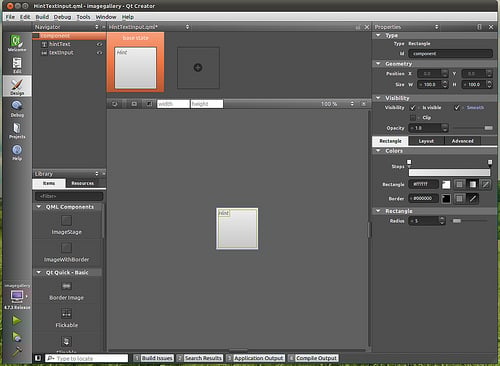Open the Help mode

pos(17,152)
